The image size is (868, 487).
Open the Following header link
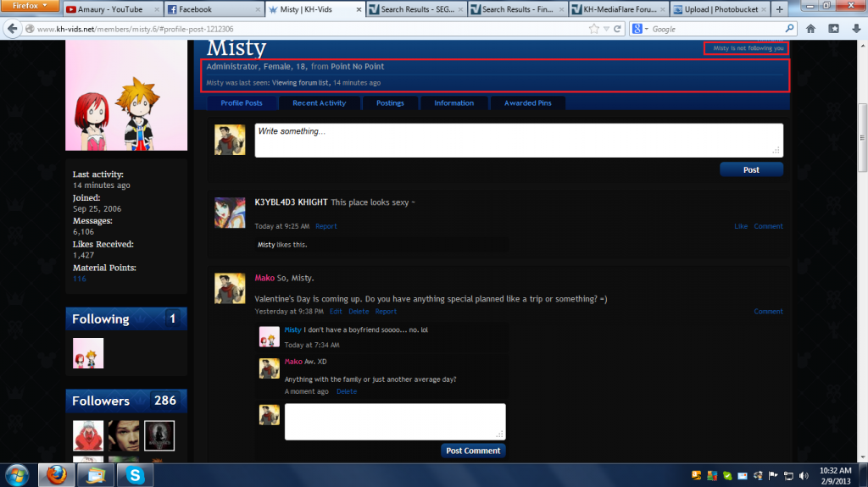coord(101,319)
